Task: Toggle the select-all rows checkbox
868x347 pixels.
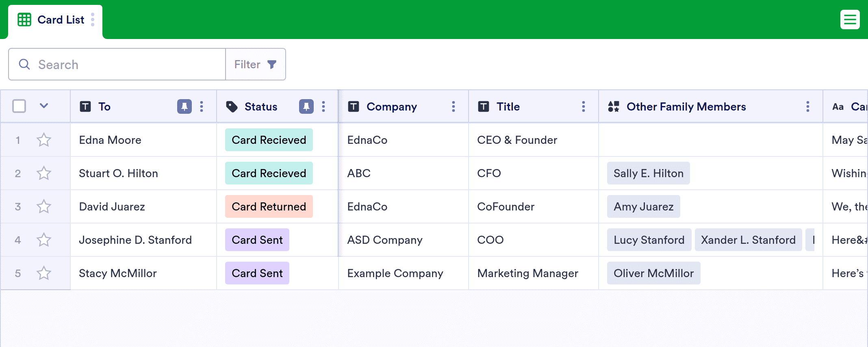Action: pyautogui.click(x=19, y=106)
